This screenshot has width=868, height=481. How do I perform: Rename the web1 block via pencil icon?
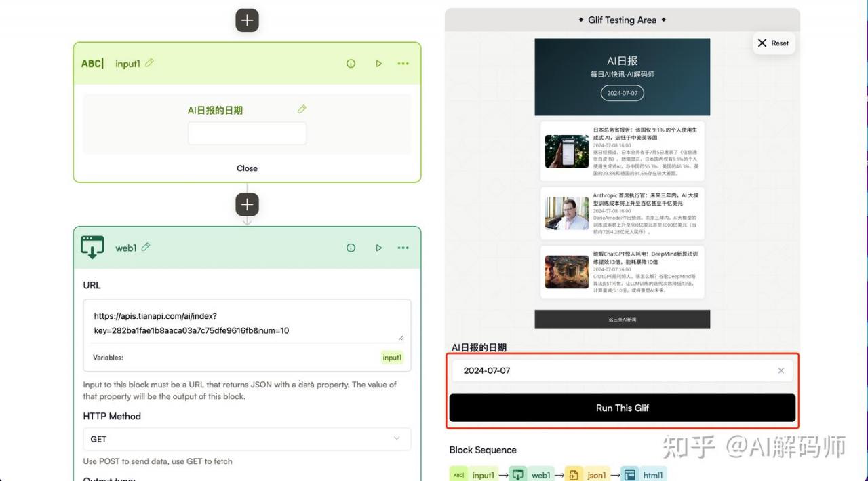[x=146, y=247]
